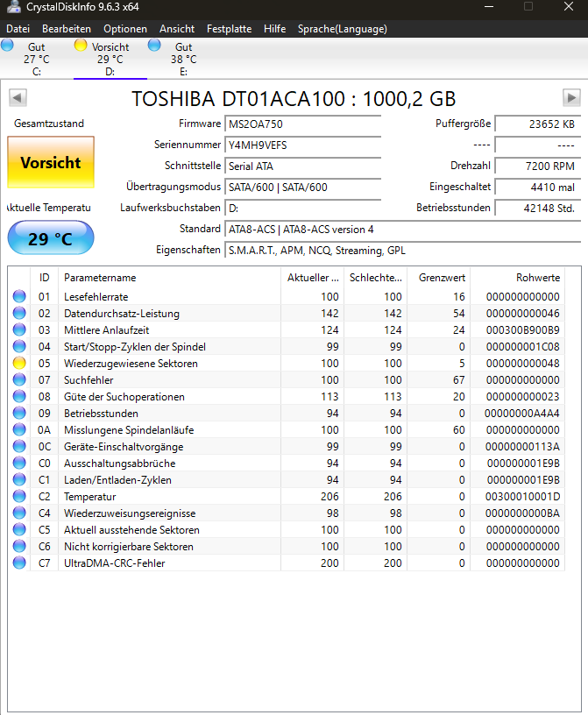
Task: Click status icon of Laden/Entladen-Zyklen row
Action: click(19, 479)
